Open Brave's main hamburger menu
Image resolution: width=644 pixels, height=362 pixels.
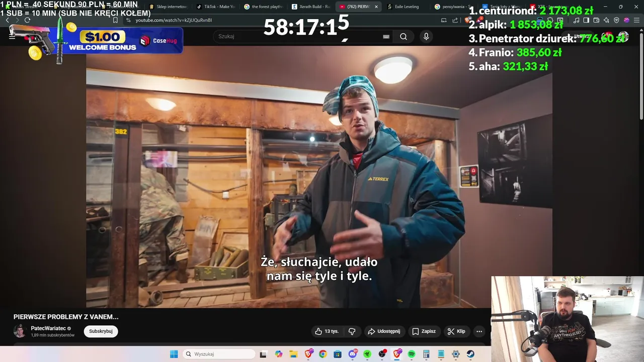pyautogui.click(x=636, y=20)
